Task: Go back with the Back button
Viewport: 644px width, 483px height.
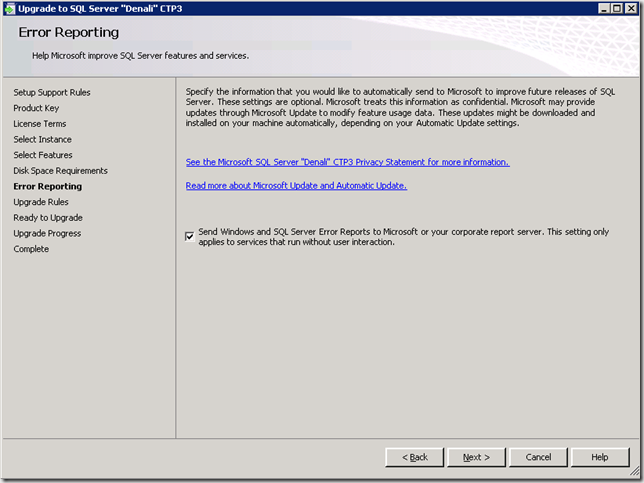Action: (415, 457)
